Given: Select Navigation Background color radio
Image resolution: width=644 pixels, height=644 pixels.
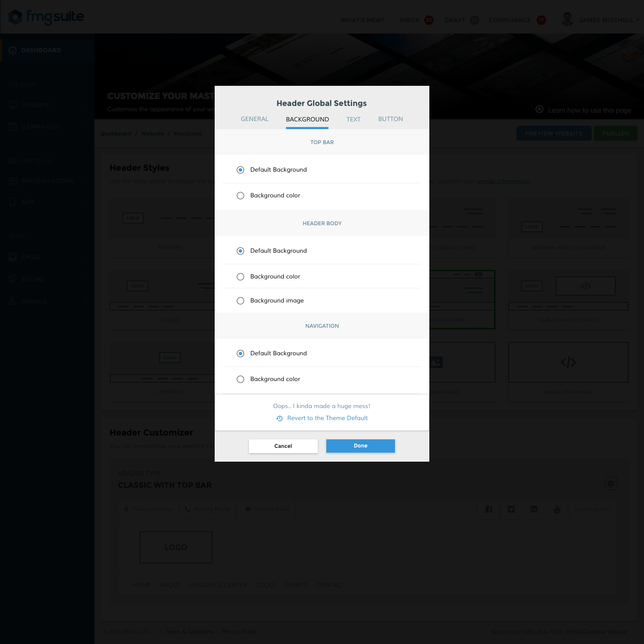Looking at the screenshot, I should [x=240, y=379].
